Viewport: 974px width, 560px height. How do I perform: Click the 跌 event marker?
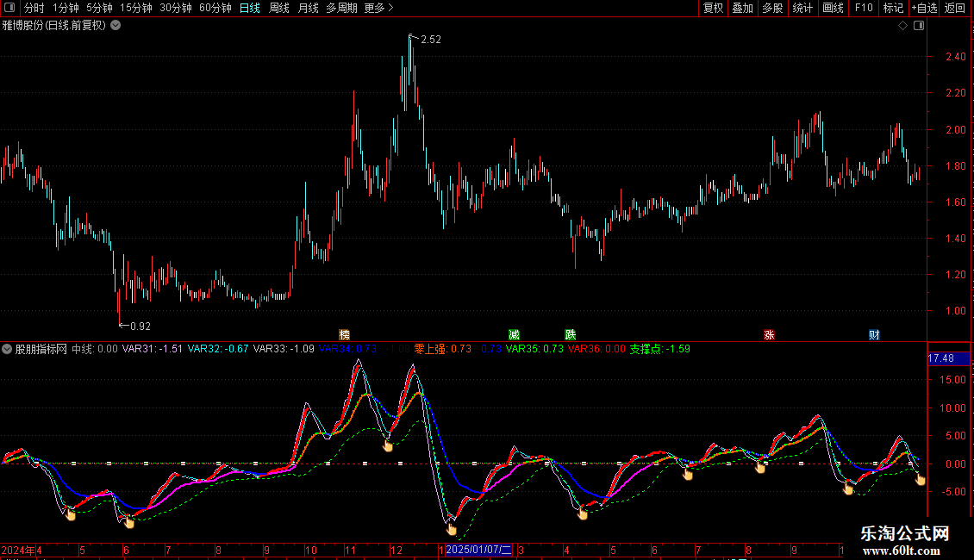coord(571,334)
